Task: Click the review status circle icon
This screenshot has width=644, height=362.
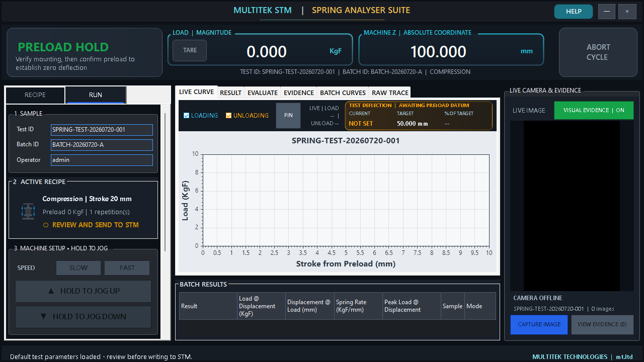Action: tap(46, 225)
